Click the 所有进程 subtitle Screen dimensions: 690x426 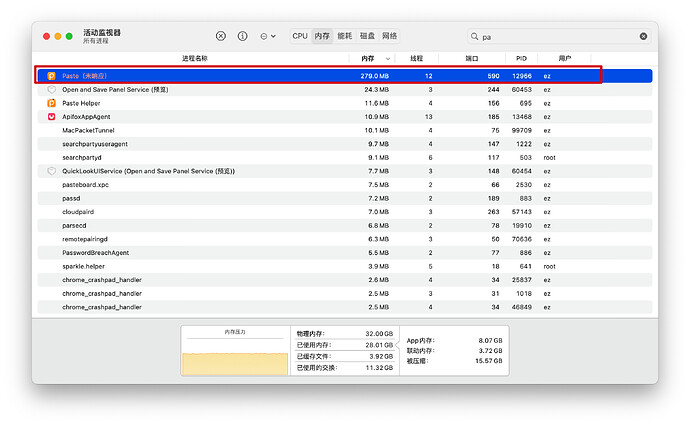(x=95, y=41)
